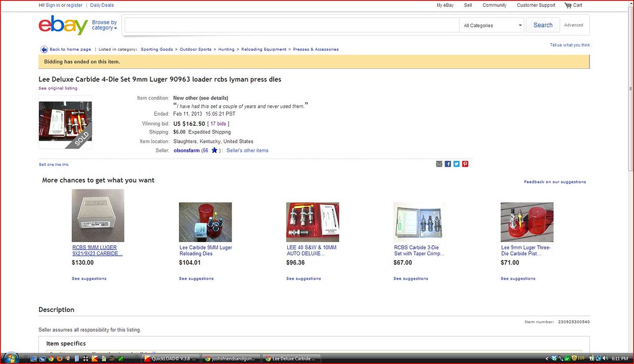The image size is (634, 364).
Task: Pin listing with the Pinterest icon
Action: [x=466, y=164]
